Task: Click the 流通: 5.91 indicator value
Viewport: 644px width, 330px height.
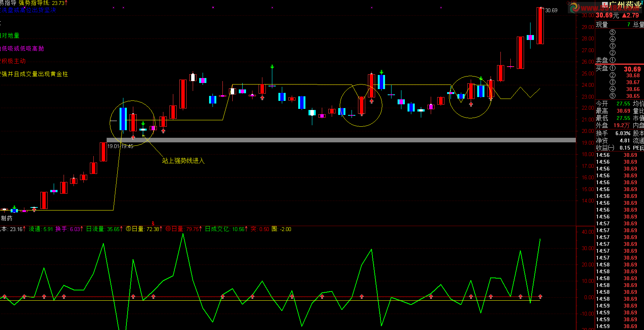Action: (x=41, y=229)
